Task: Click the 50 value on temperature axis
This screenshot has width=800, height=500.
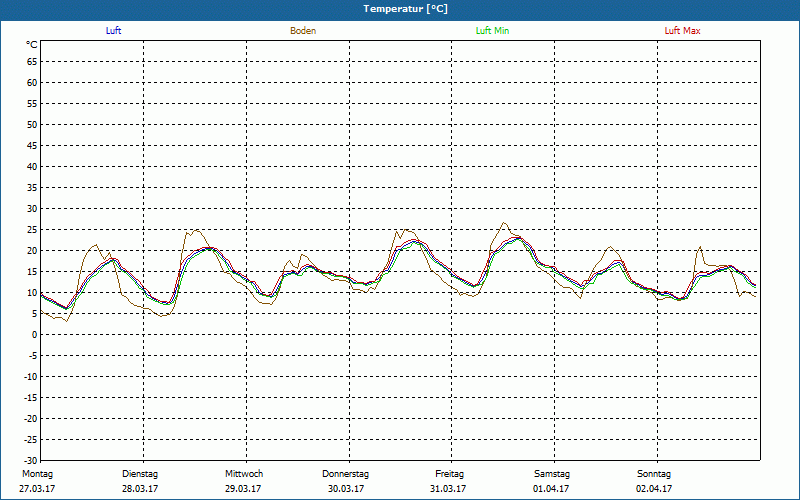Action: (x=32, y=124)
